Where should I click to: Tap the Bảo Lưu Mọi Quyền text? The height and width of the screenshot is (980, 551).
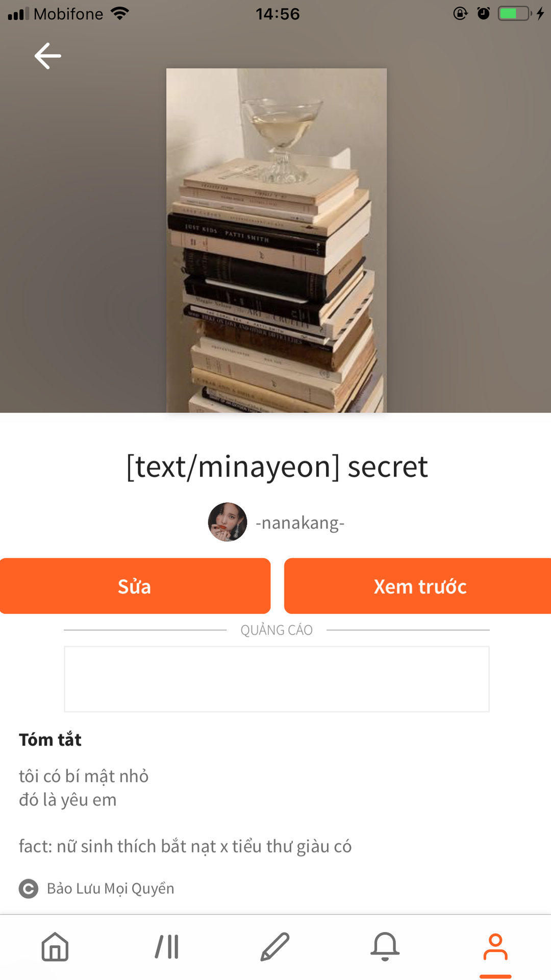(x=111, y=889)
